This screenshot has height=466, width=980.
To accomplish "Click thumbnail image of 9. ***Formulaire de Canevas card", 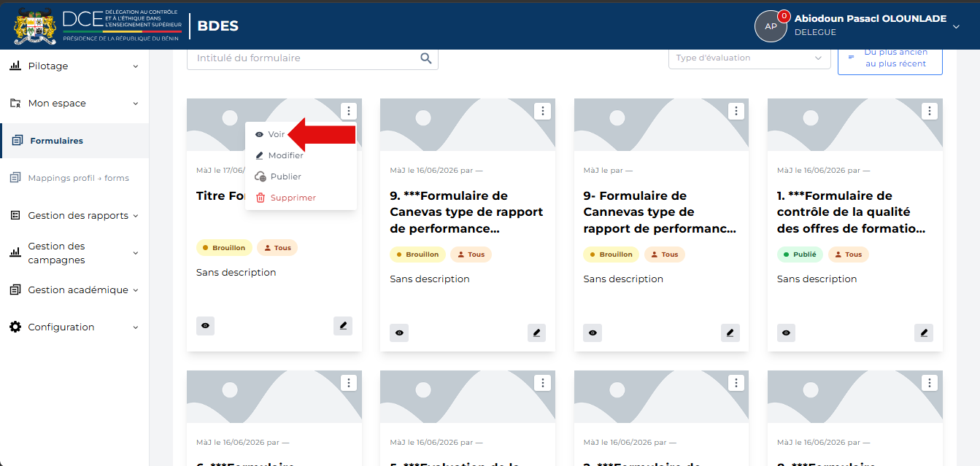I will click(468, 125).
